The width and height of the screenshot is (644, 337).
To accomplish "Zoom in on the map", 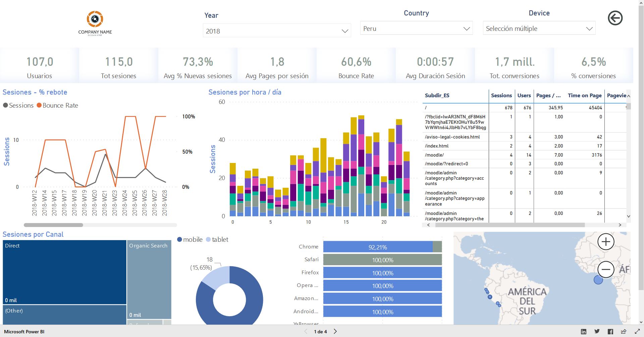I will (606, 242).
